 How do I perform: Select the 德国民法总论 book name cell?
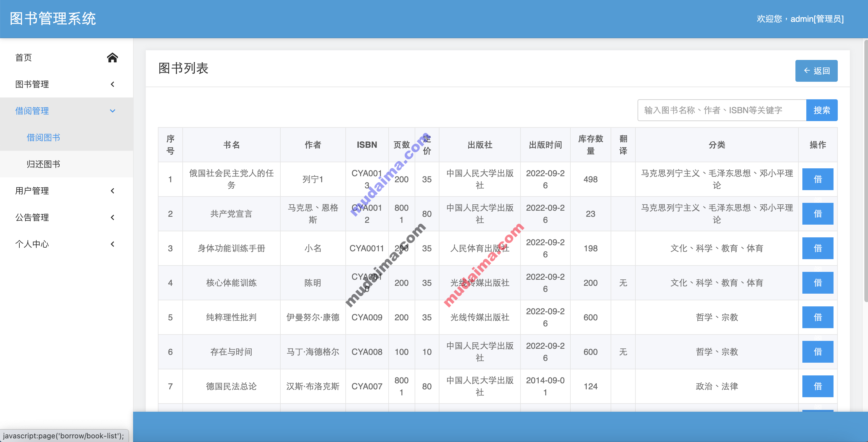coord(231,386)
